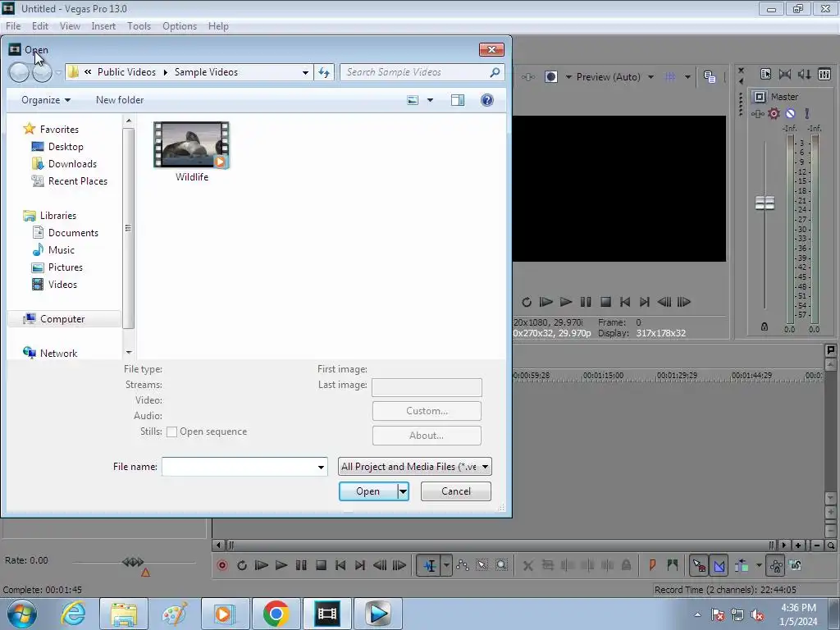Lock Master fader channels padlock

765,326
